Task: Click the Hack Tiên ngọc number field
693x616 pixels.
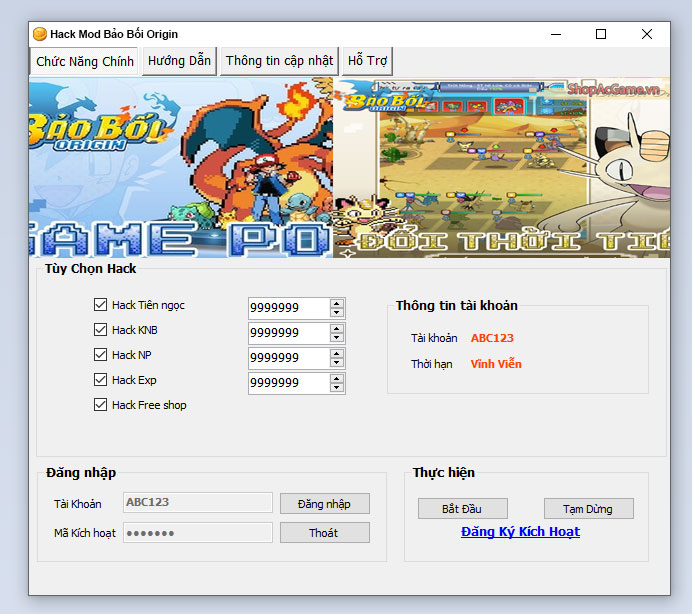Action: click(x=289, y=308)
